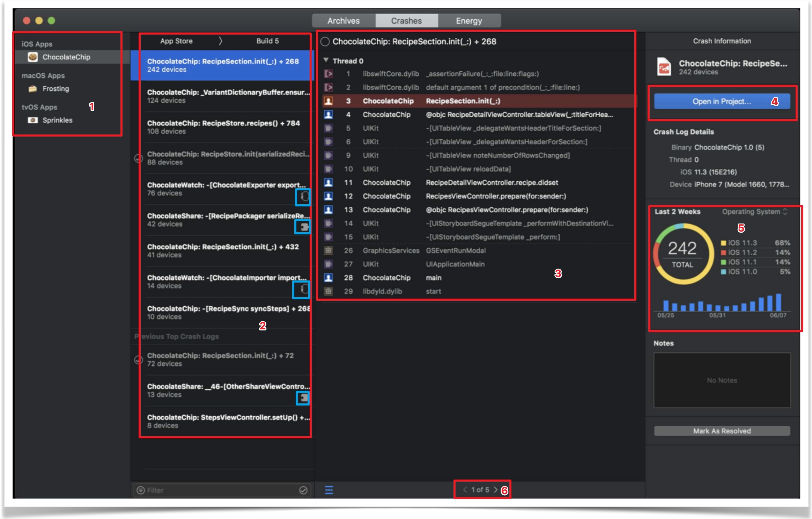The height and width of the screenshot is (519, 812).
Task: Click the filter icon in Filter field
Action: 141,490
